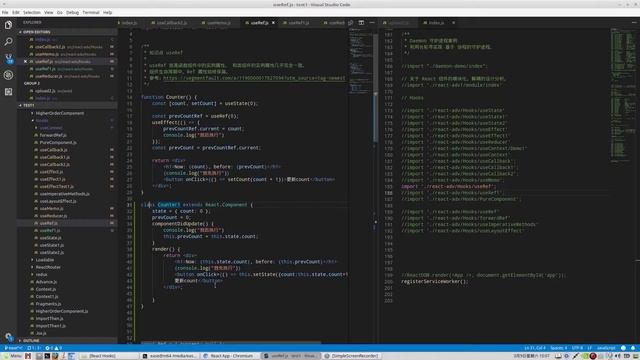Open useReducer.js in file tree
Image resolution: width=640 pixels, height=360 pixels.
click(x=53, y=216)
